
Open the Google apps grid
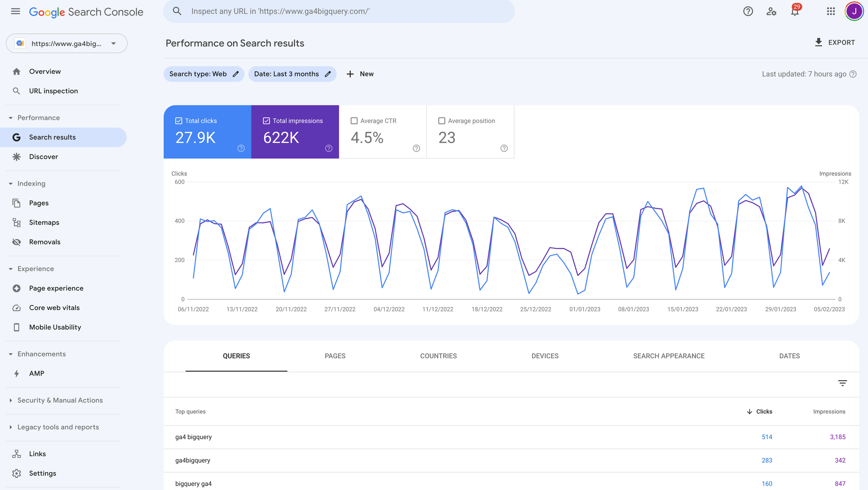coord(831,11)
